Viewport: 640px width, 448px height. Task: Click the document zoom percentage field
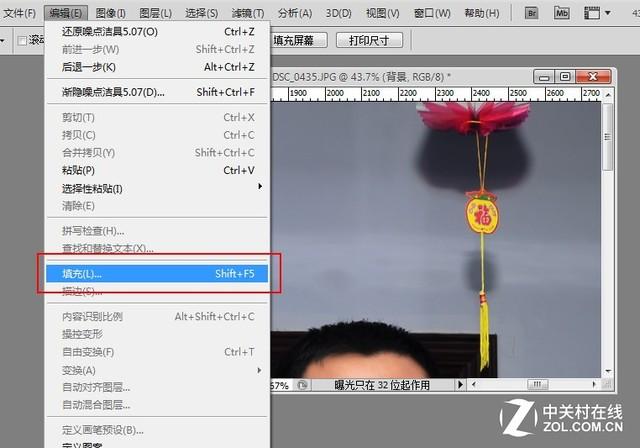tap(280, 385)
